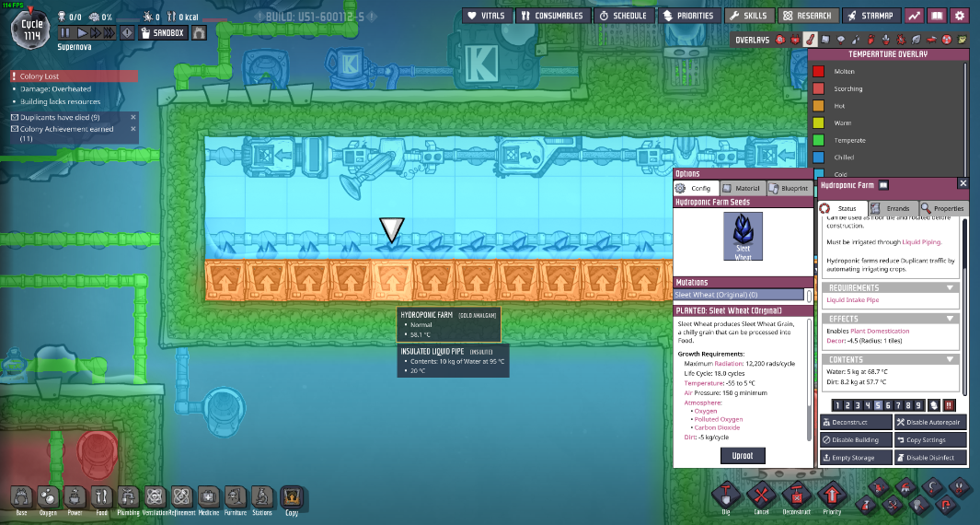Open the Schedule screen
The height and width of the screenshot is (525, 980).
(623, 16)
